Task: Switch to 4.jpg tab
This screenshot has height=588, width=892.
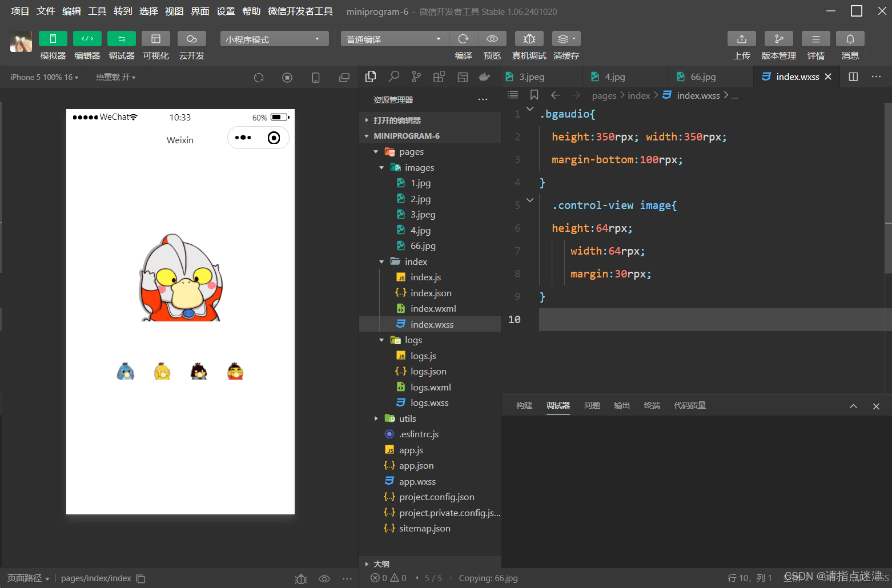Action: click(x=625, y=76)
